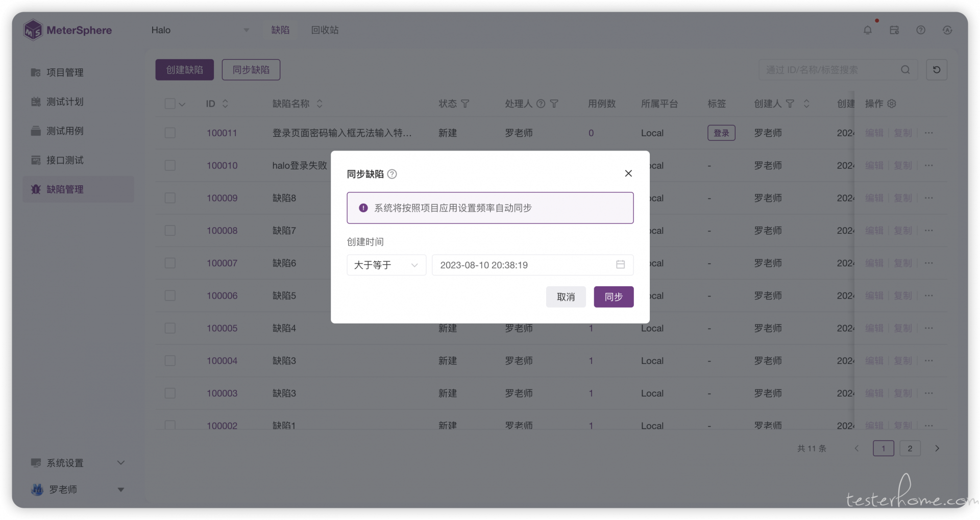Click 编辑 for row 100011

click(x=874, y=133)
